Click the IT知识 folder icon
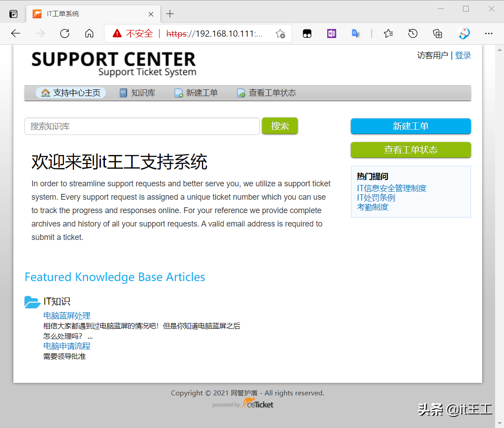The width and height of the screenshot is (504, 428). pos(32,302)
